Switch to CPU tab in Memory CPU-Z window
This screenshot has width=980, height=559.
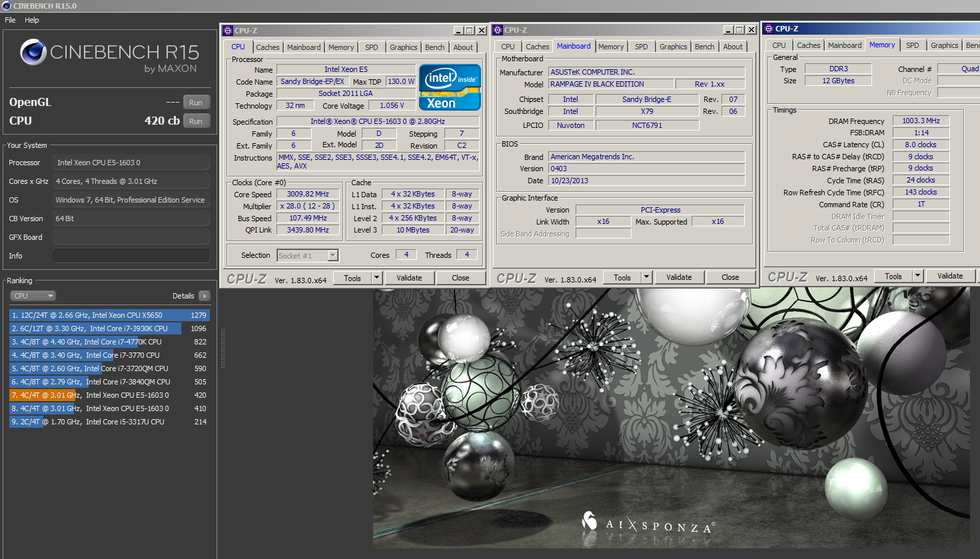point(779,45)
